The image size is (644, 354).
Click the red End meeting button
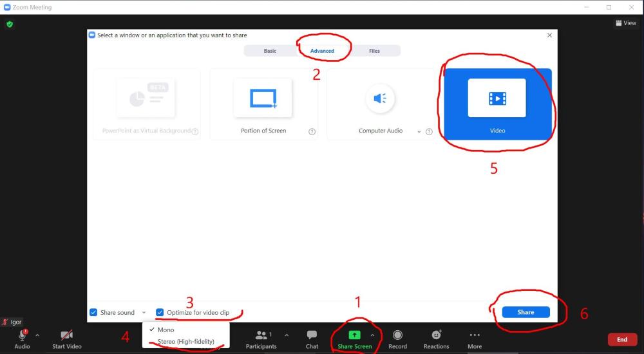621,340
